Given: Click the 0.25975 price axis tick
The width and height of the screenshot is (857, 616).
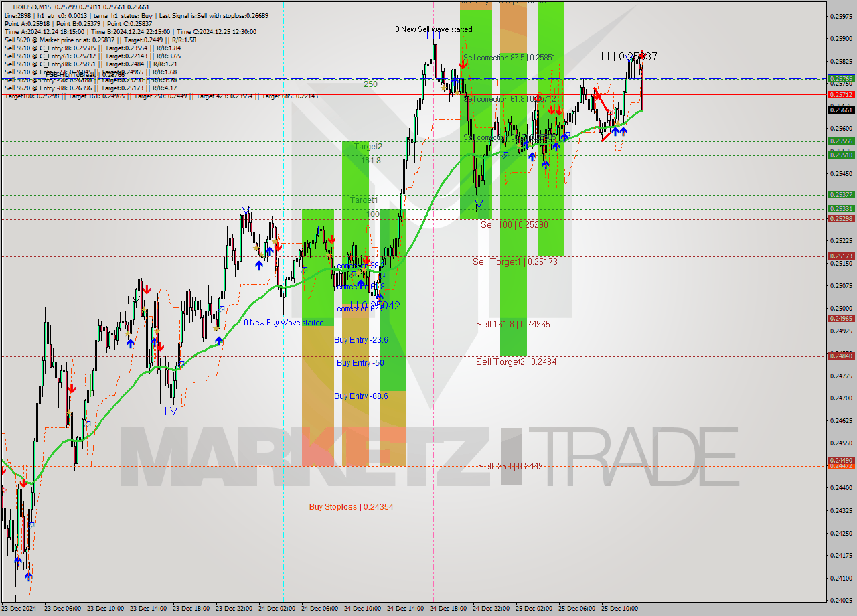Looking at the screenshot, I should pos(841,16).
